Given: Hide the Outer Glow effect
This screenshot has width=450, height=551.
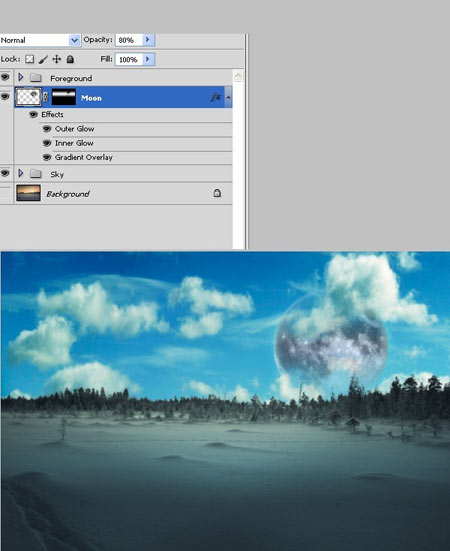Looking at the screenshot, I should [47, 129].
